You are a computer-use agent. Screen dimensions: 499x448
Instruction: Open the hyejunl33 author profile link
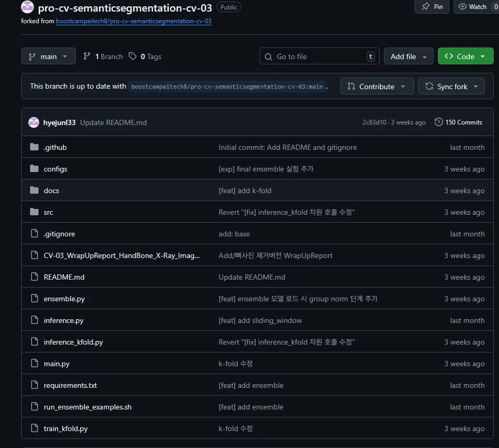pos(60,122)
